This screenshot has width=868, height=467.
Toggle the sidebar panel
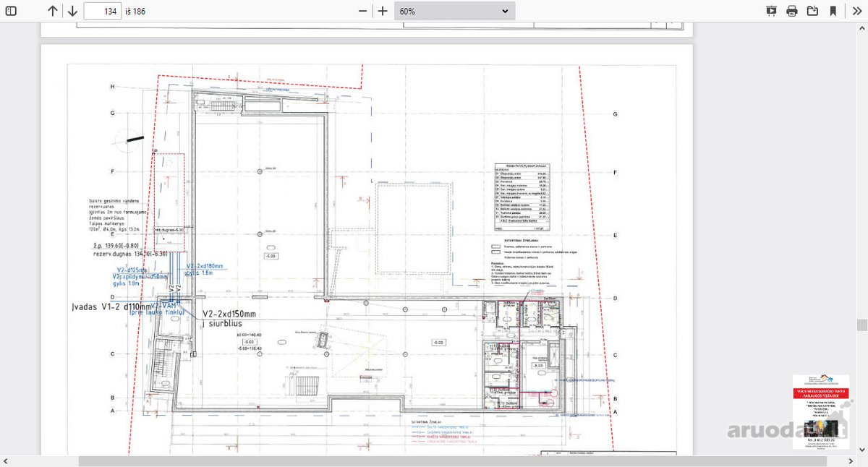[11, 11]
